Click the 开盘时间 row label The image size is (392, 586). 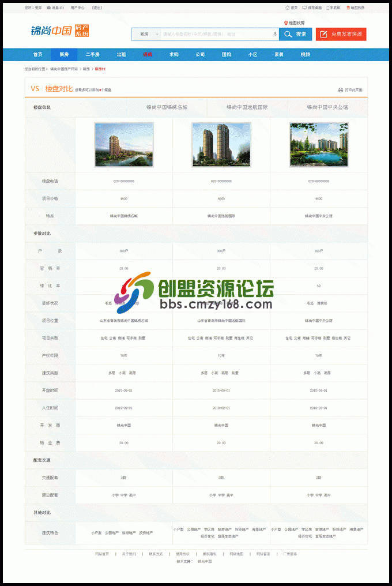tap(50, 390)
